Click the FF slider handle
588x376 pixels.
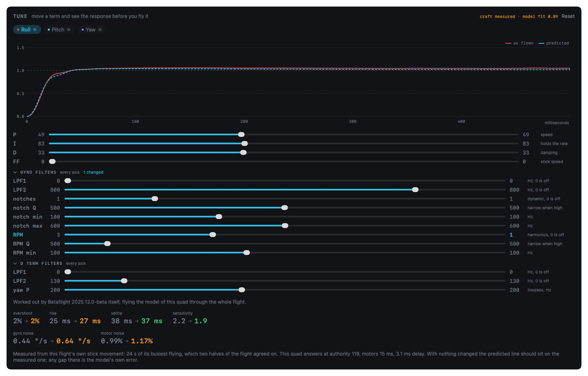point(52,162)
